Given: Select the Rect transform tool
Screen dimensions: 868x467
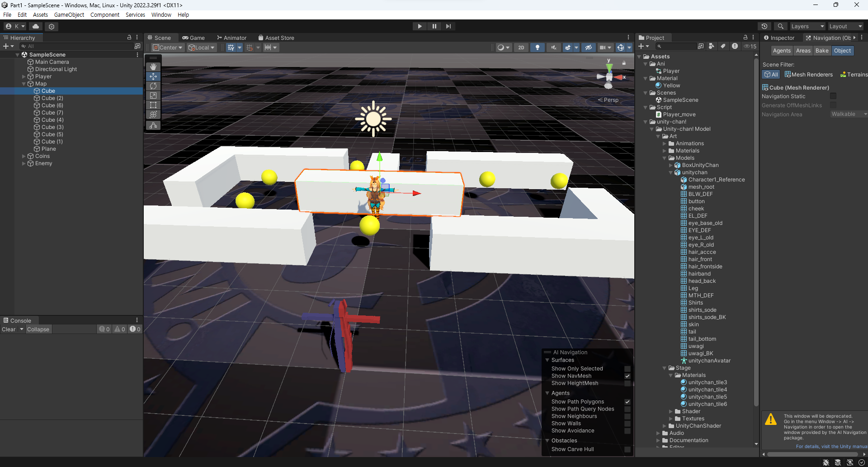Looking at the screenshot, I should [x=153, y=105].
